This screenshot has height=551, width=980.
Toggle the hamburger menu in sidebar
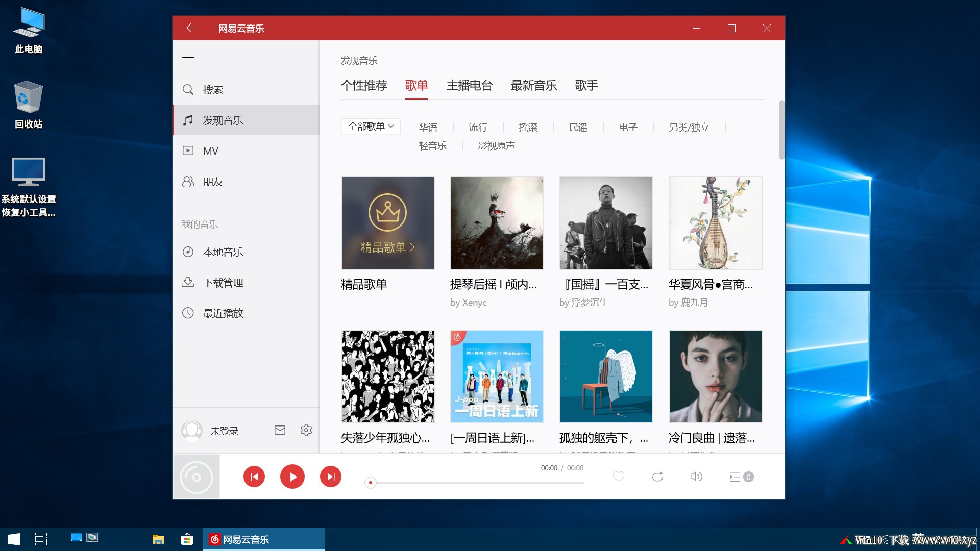click(x=188, y=57)
